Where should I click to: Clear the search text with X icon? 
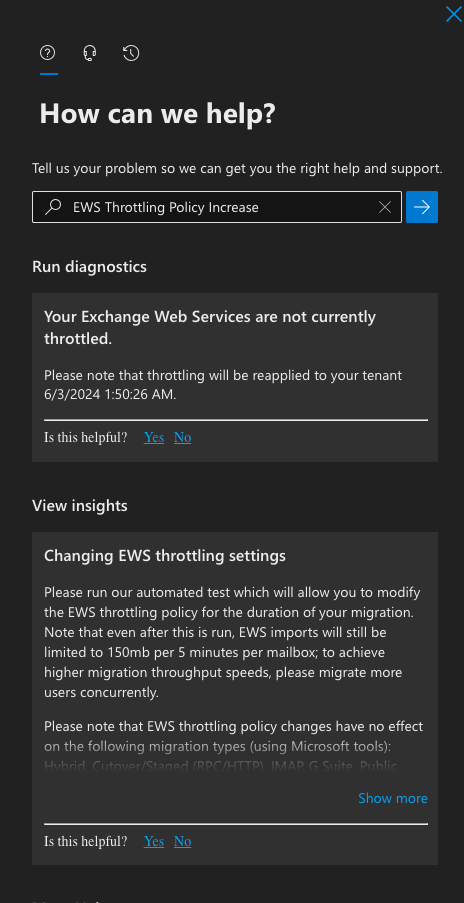pyautogui.click(x=385, y=207)
